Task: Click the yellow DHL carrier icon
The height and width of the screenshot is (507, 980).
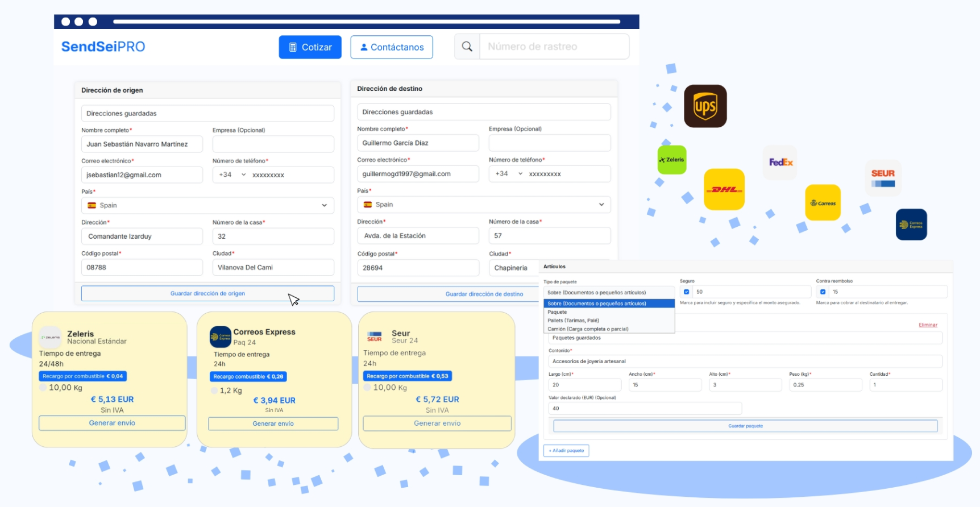Action: click(724, 189)
